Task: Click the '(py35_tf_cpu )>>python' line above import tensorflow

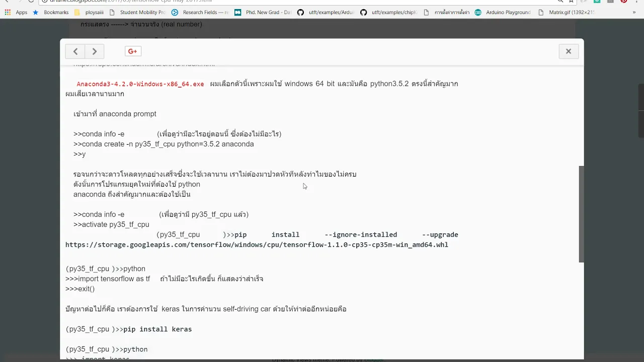Action: point(105,268)
